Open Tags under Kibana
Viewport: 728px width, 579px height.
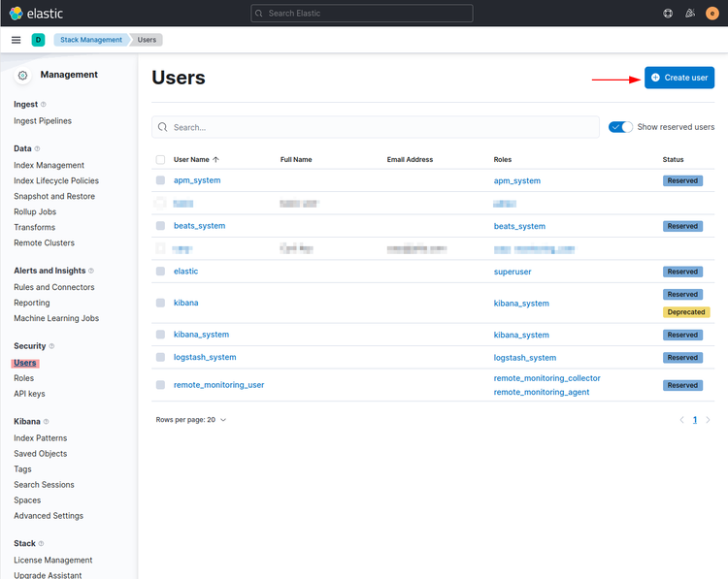(x=22, y=469)
